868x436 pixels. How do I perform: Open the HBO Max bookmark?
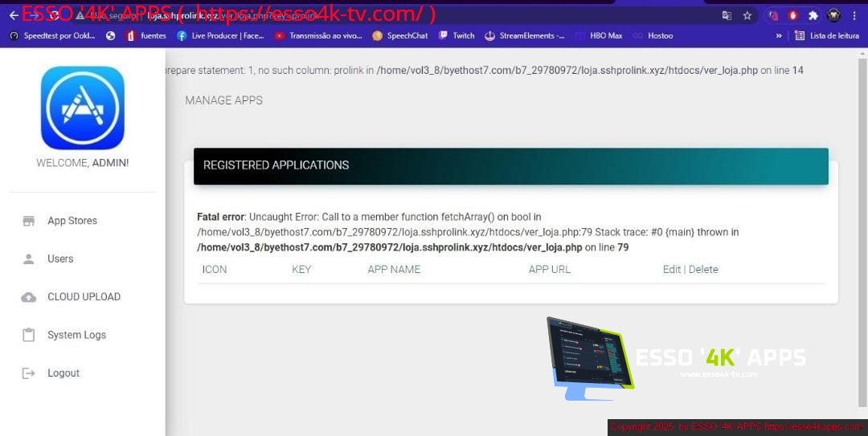[x=599, y=35]
